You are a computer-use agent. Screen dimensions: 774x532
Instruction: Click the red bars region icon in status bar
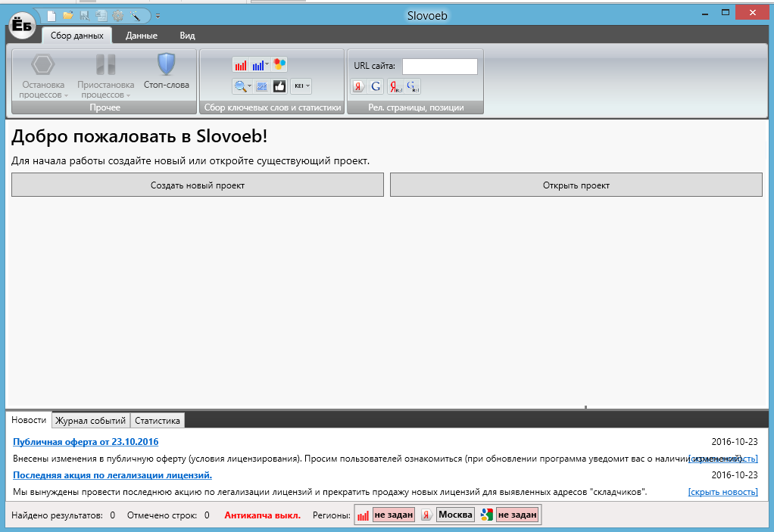364,515
